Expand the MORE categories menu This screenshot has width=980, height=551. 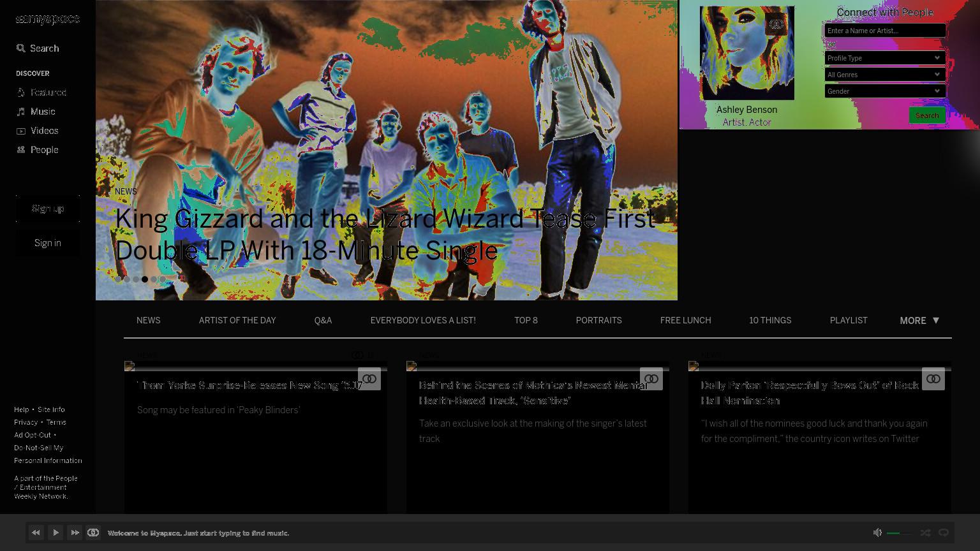click(x=919, y=321)
